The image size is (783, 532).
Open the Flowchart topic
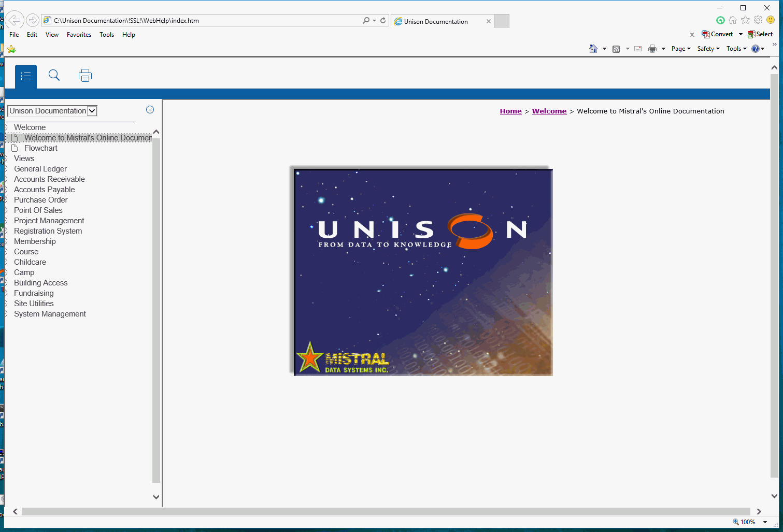point(40,148)
